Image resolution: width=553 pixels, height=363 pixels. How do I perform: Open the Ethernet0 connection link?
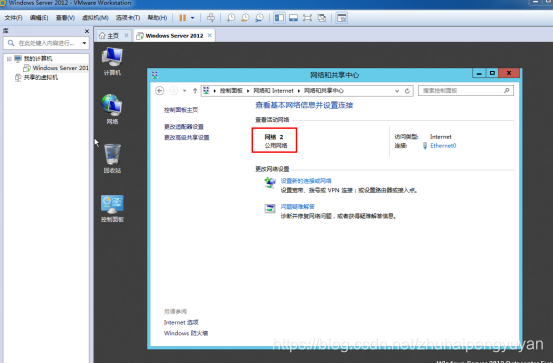(443, 146)
